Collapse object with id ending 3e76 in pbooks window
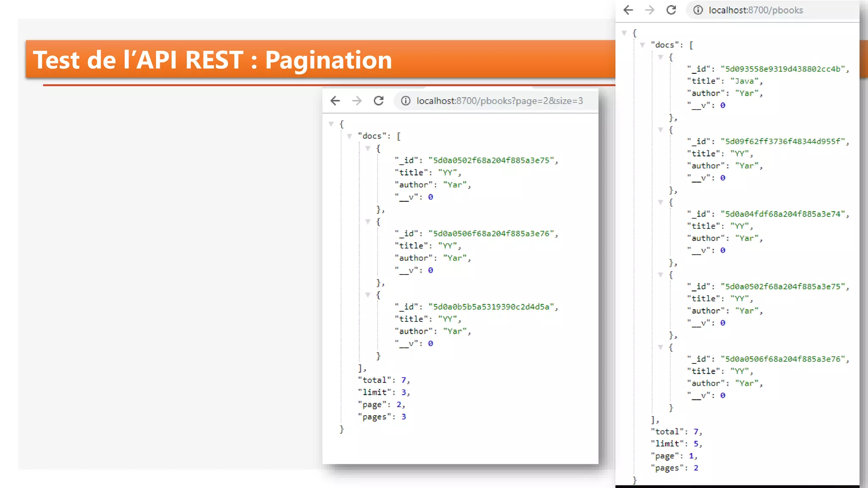Screen dimensions: 868x488 660,347
